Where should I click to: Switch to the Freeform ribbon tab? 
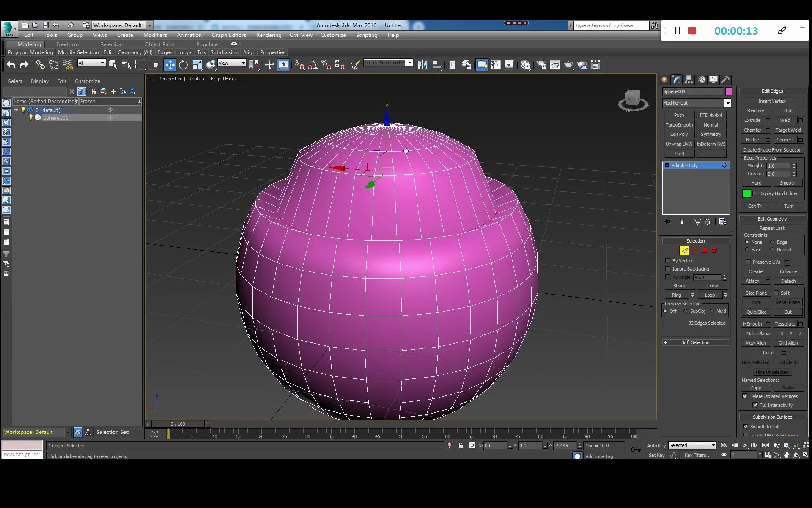[67, 44]
